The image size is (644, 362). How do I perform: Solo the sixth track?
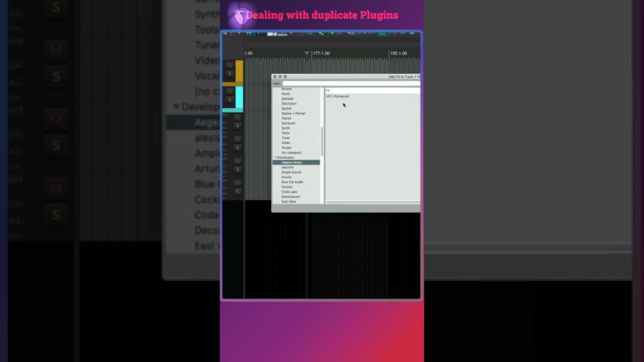point(238,192)
